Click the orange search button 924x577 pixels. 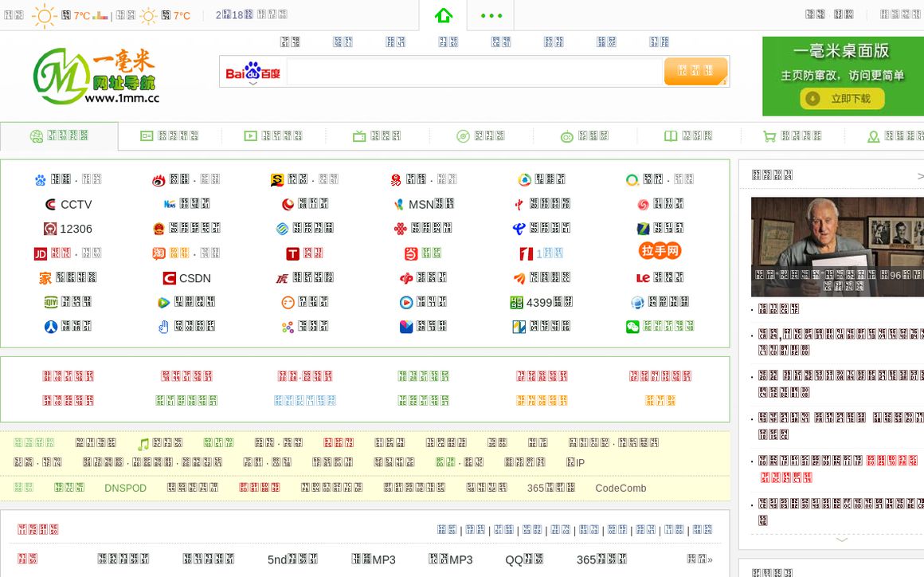click(695, 71)
